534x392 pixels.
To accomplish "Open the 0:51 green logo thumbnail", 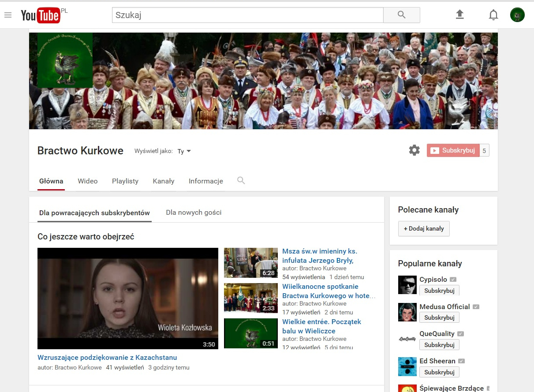I will click(x=251, y=333).
